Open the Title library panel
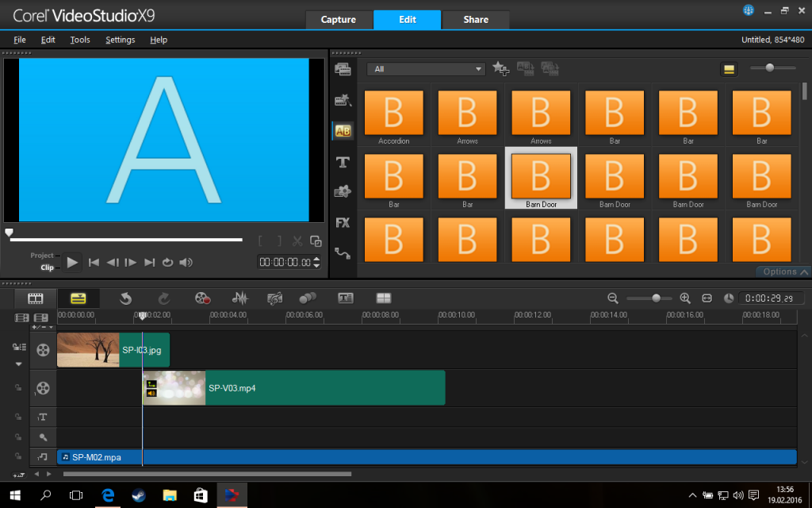812x508 pixels. click(343, 162)
